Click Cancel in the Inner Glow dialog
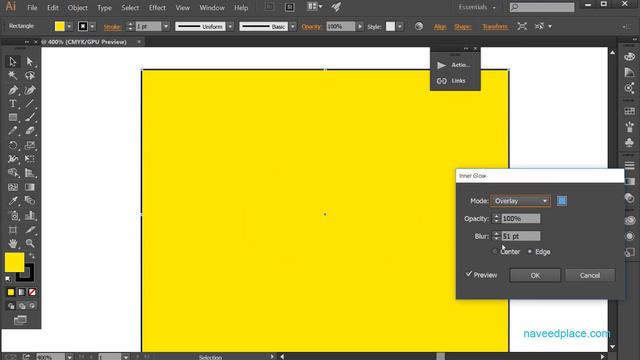Image resolution: width=640 pixels, height=360 pixels. pyautogui.click(x=590, y=276)
